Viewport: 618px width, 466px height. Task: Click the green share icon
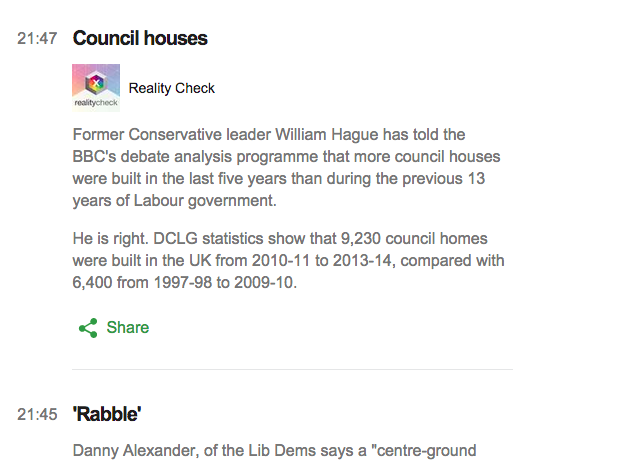click(x=88, y=327)
